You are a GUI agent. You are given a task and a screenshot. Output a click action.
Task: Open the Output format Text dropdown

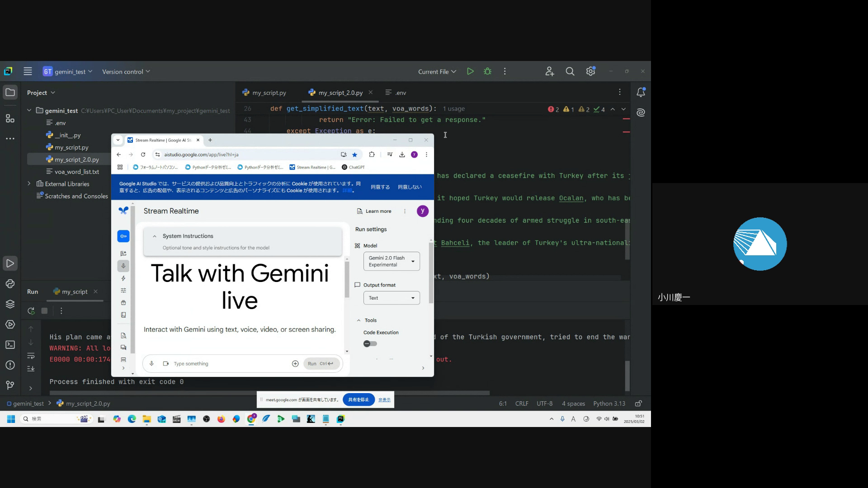[x=392, y=298]
